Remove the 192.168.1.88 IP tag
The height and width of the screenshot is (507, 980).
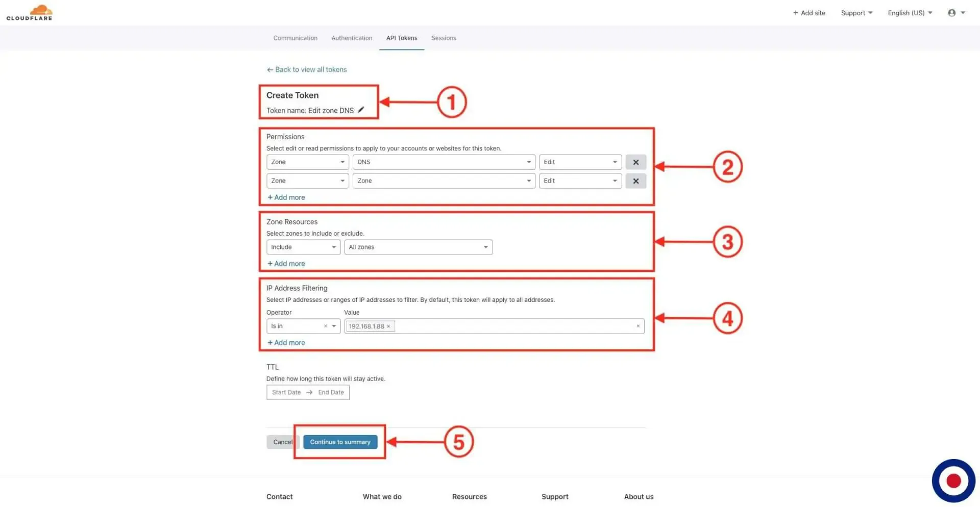pos(388,326)
